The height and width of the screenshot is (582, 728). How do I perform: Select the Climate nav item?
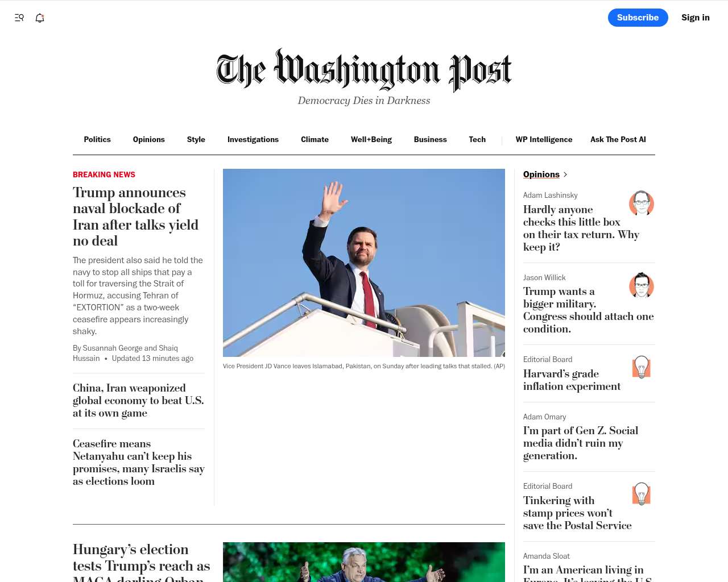pos(315,139)
